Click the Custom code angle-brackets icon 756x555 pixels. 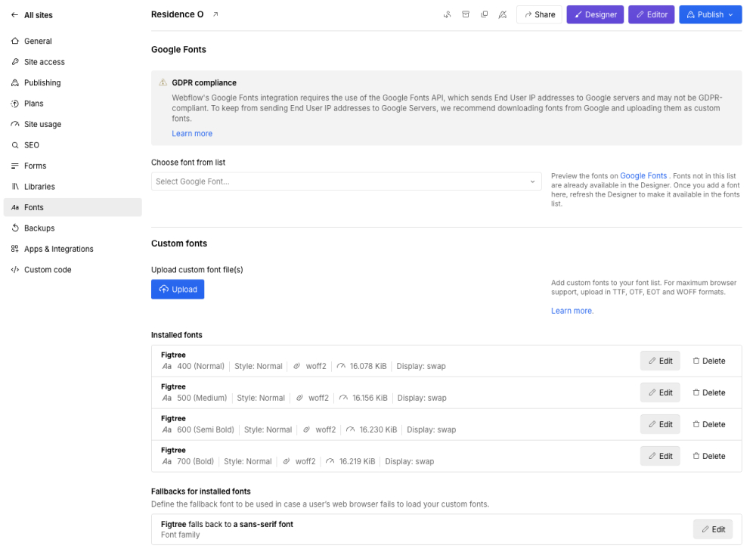pos(14,269)
